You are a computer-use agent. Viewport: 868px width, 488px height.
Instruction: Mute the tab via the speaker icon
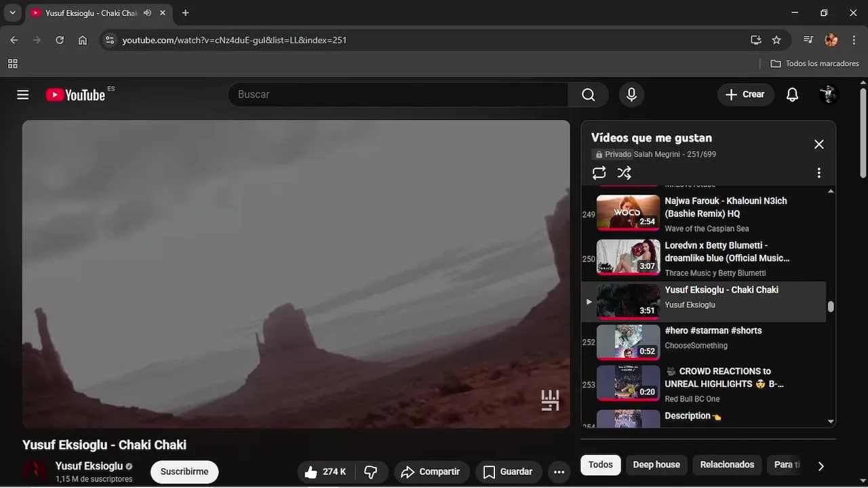tap(147, 13)
